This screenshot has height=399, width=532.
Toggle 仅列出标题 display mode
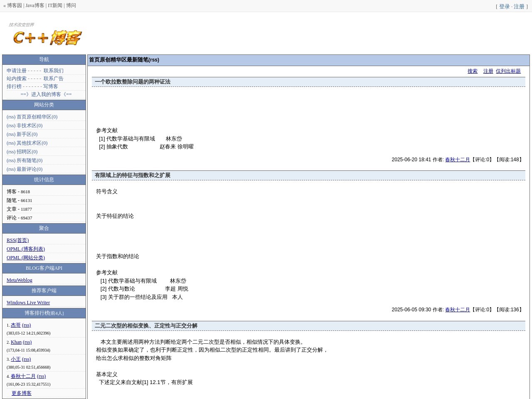coord(508,71)
